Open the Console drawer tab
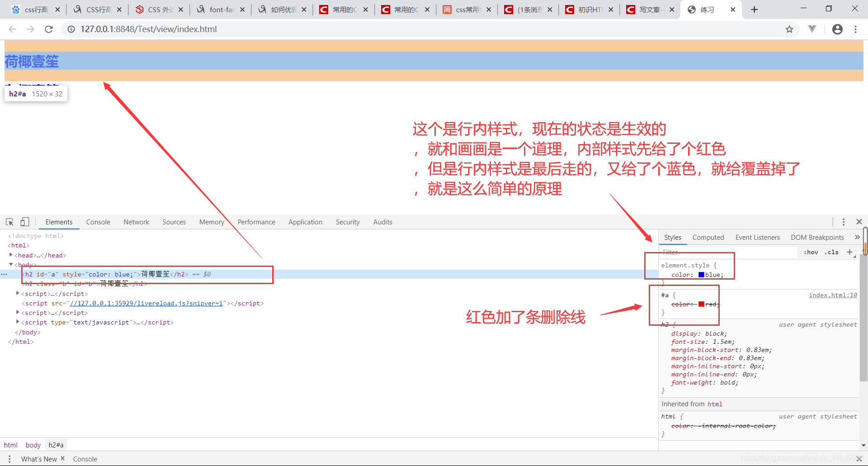 (85, 459)
